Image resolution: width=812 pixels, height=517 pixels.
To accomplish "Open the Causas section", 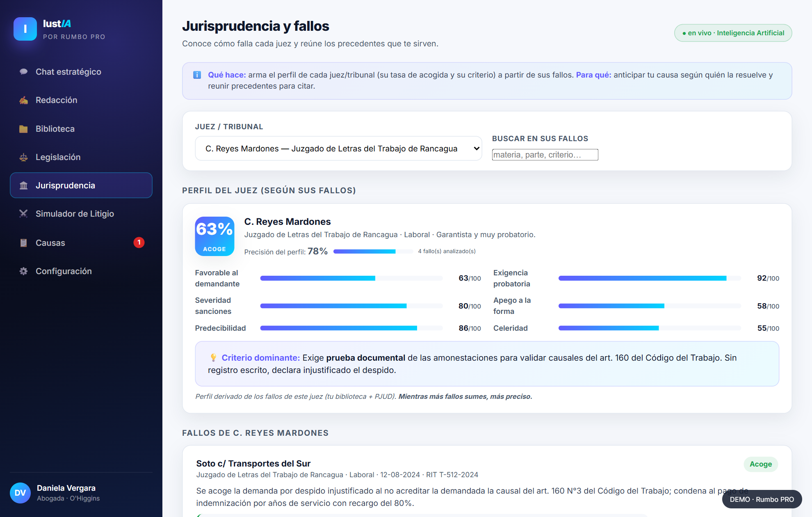I will pos(81,243).
